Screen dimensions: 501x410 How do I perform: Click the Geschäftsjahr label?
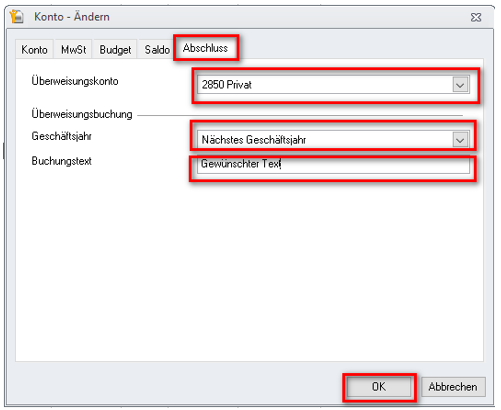tap(61, 136)
